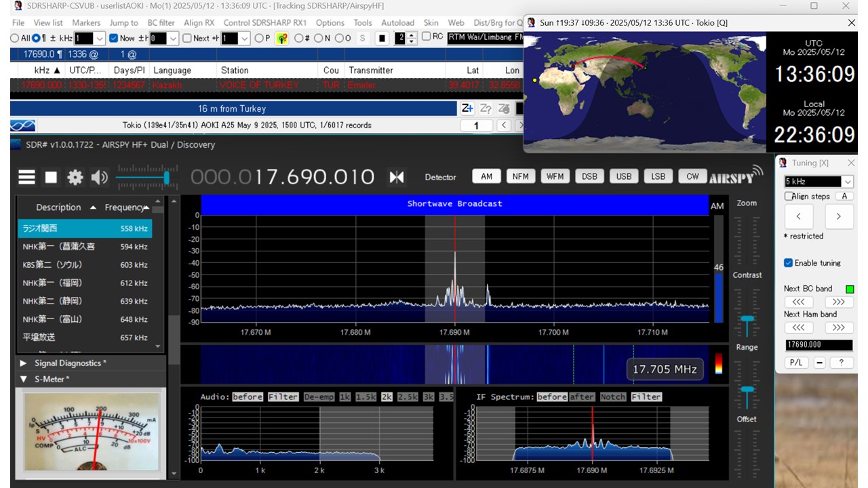This screenshot has height=488, width=868.
Task: Select NFM detector mode
Action: click(x=521, y=176)
